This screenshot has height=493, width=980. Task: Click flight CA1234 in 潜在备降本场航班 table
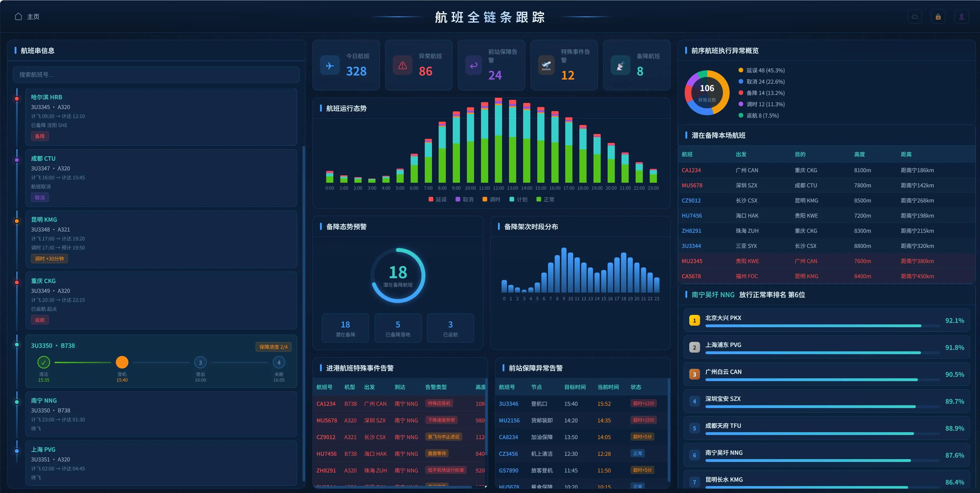(691, 170)
